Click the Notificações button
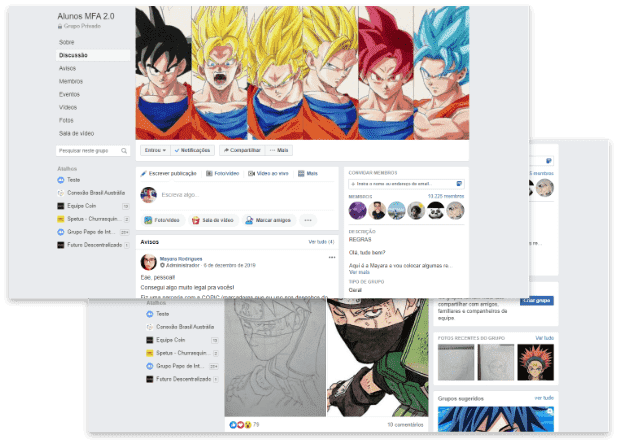The image size is (618, 444). coord(192,150)
